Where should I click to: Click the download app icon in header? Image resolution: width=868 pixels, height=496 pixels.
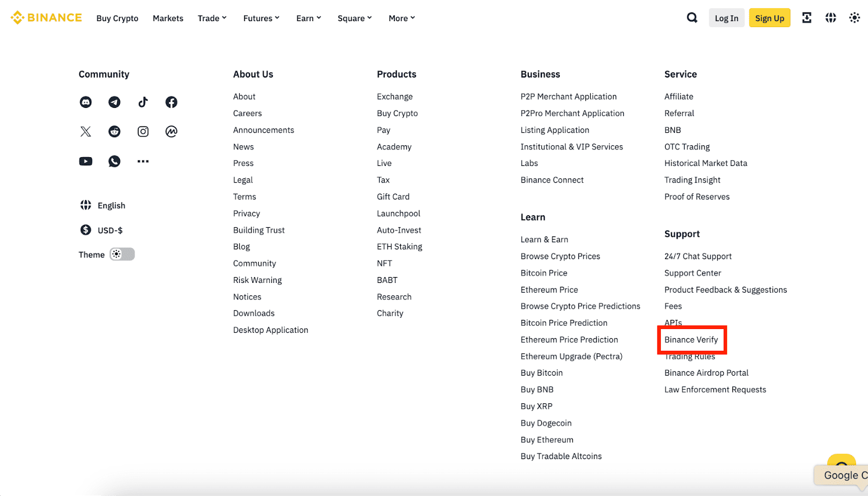[x=807, y=18]
